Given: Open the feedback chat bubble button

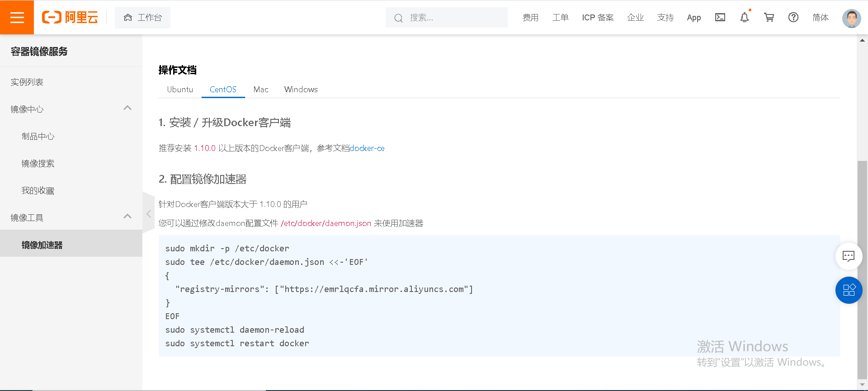Looking at the screenshot, I should (849, 256).
